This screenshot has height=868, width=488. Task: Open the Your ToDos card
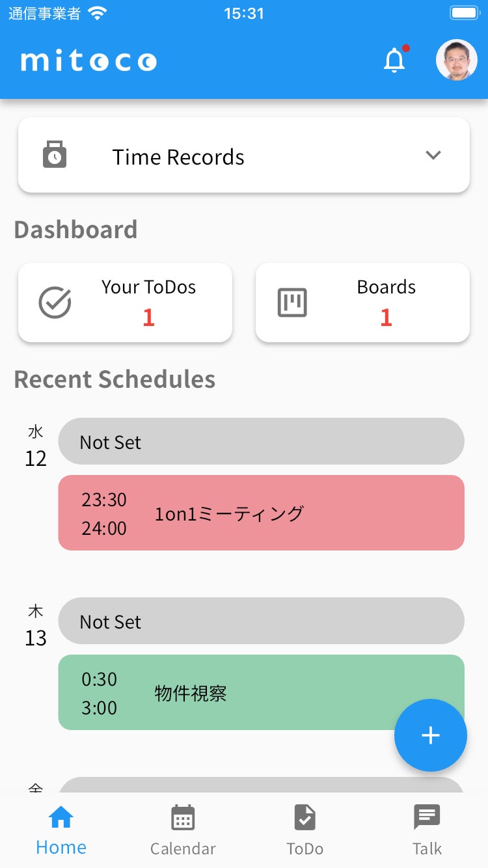coord(125,303)
